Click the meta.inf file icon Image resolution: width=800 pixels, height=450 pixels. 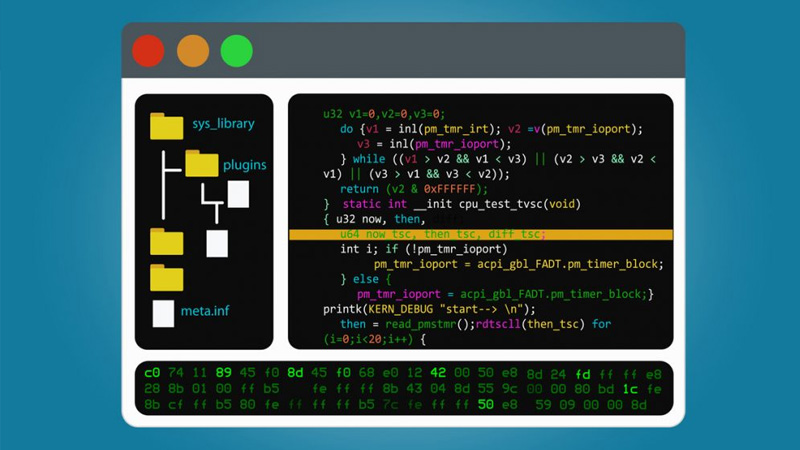(163, 312)
